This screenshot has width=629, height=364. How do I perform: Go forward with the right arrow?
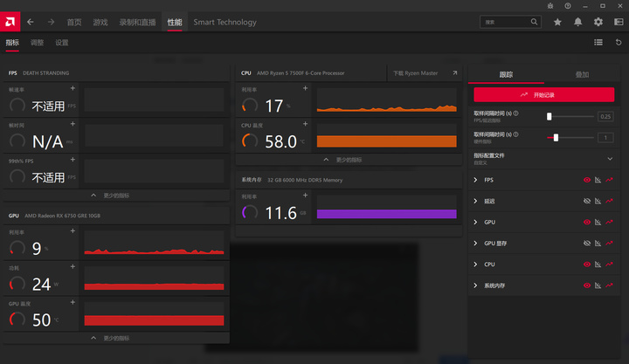51,22
